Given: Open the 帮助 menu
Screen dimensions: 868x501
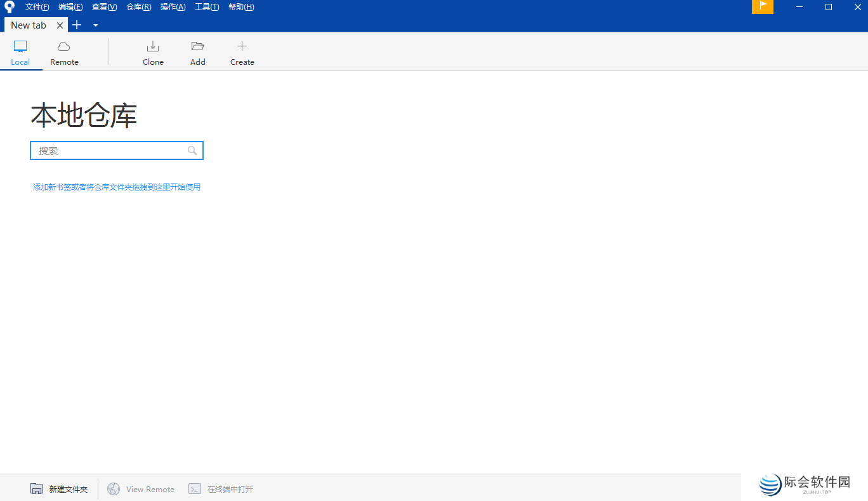Looking at the screenshot, I should (x=241, y=6).
